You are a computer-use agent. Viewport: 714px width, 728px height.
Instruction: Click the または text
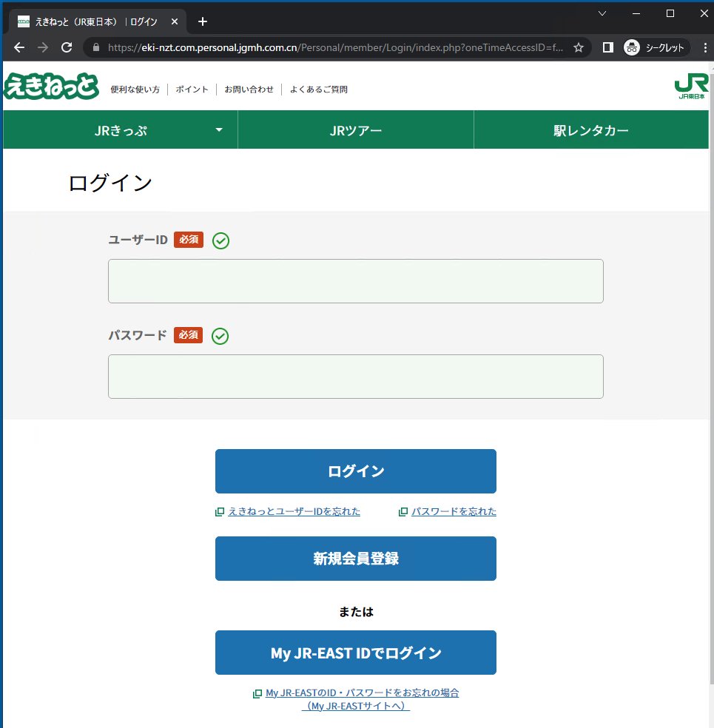click(x=356, y=612)
